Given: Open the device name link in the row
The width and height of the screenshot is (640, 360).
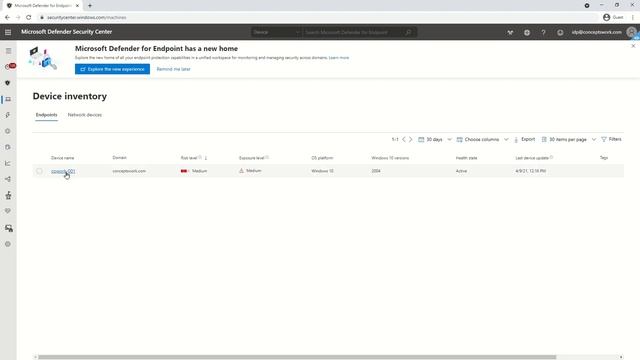Looking at the screenshot, I should [x=63, y=171].
